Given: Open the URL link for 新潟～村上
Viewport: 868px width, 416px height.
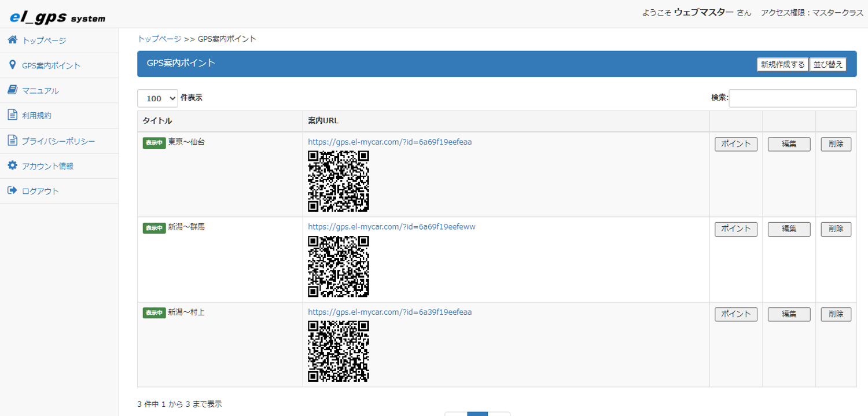Looking at the screenshot, I should point(390,312).
